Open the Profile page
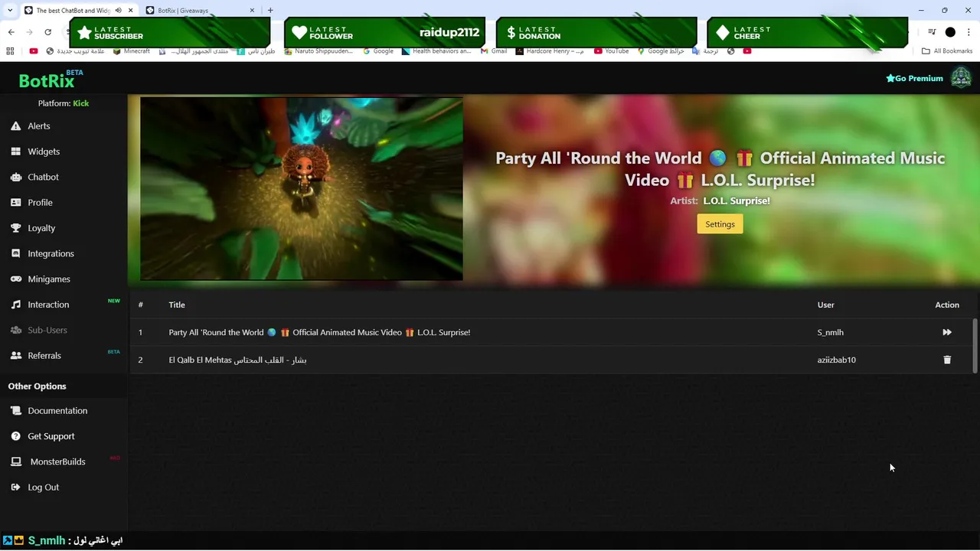This screenshot has height=551, width=980. 40,203
